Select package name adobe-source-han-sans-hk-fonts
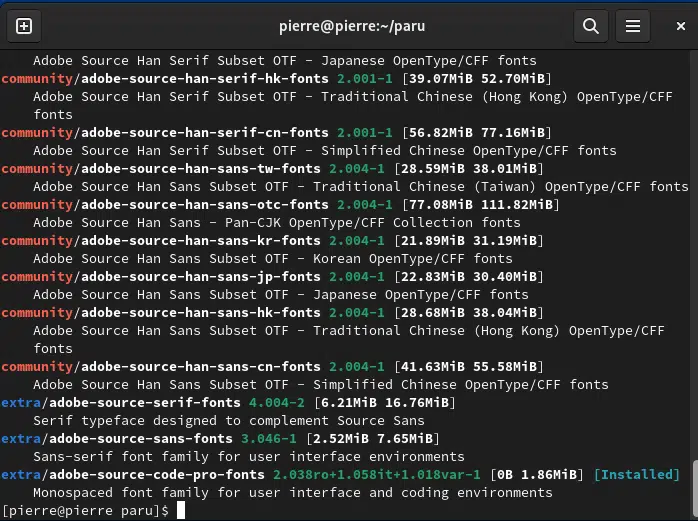698x521 pixels. click(201, 313)
